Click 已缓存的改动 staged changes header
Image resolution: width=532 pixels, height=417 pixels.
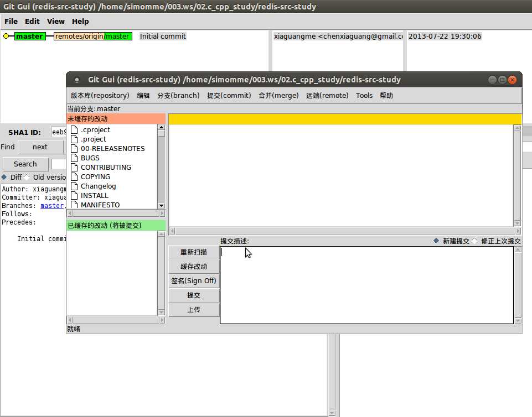coord(116,226)
